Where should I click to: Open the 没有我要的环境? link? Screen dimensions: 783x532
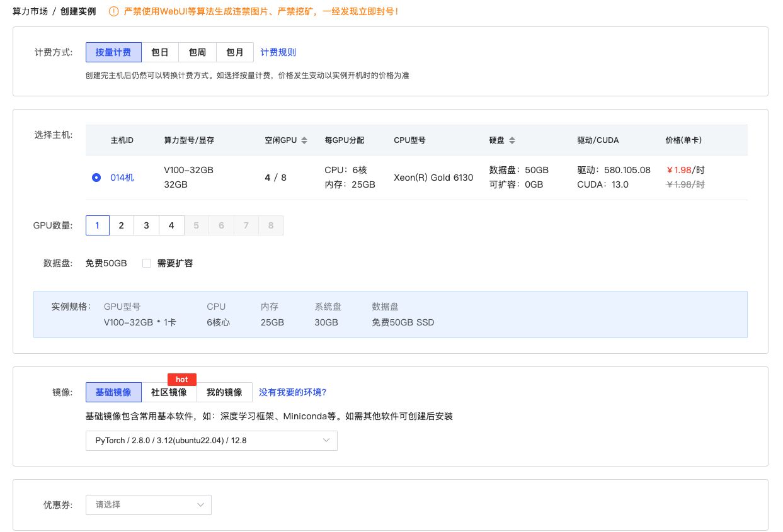click(x=293, y=392)
